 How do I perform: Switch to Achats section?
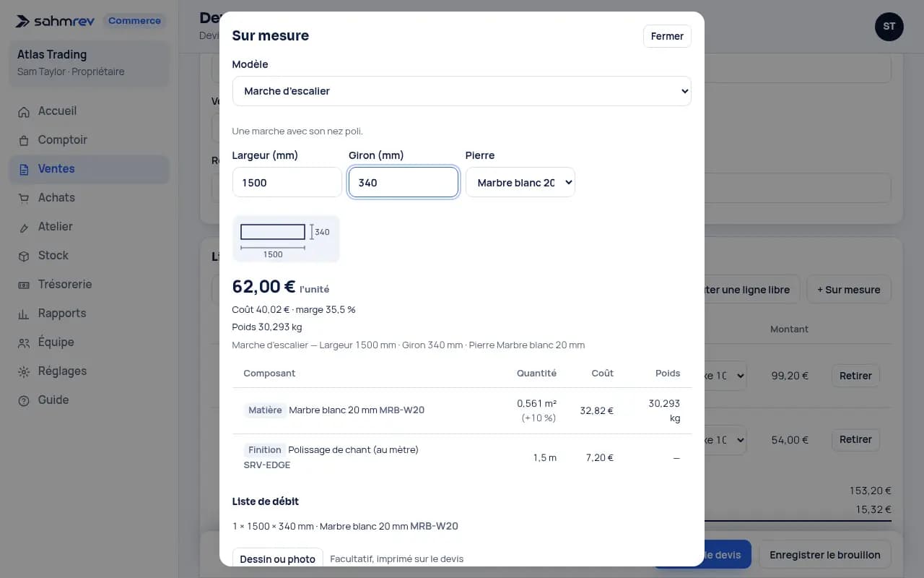click(x=89, y=198)
